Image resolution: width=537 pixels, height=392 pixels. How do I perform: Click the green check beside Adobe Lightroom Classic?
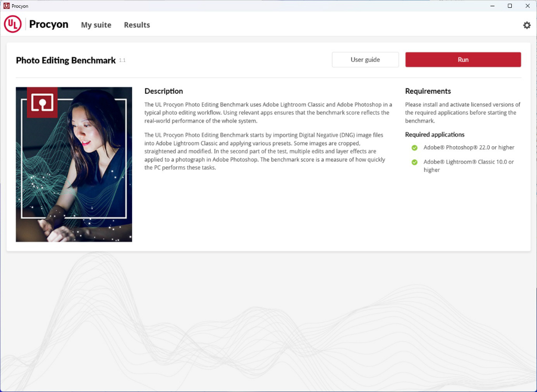point(414,162)
